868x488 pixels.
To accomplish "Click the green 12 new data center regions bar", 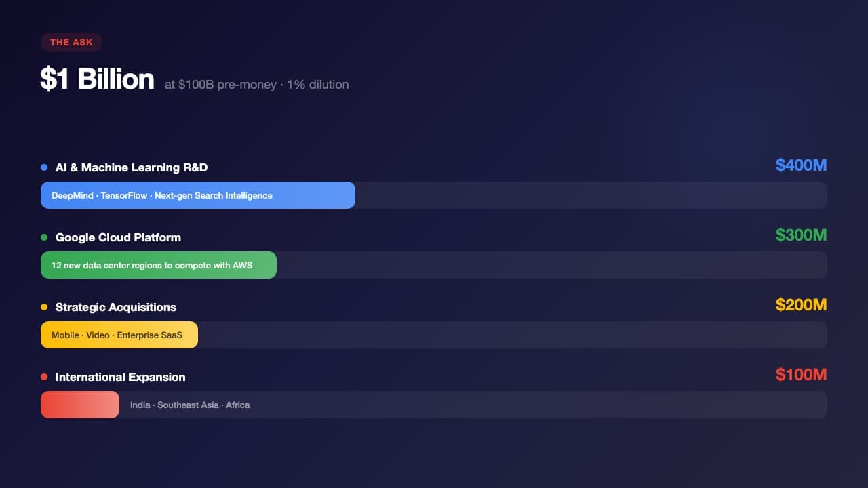I will point(159,265).
